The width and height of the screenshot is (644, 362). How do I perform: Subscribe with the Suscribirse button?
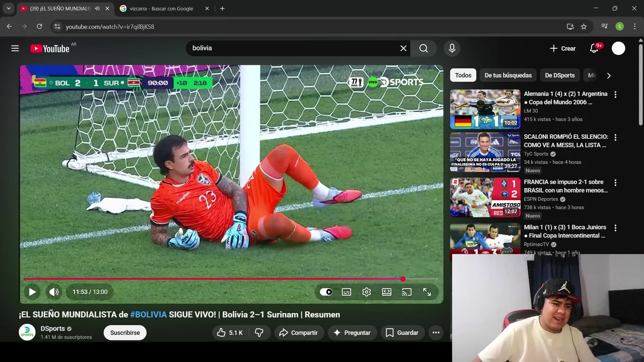point(125,332)
